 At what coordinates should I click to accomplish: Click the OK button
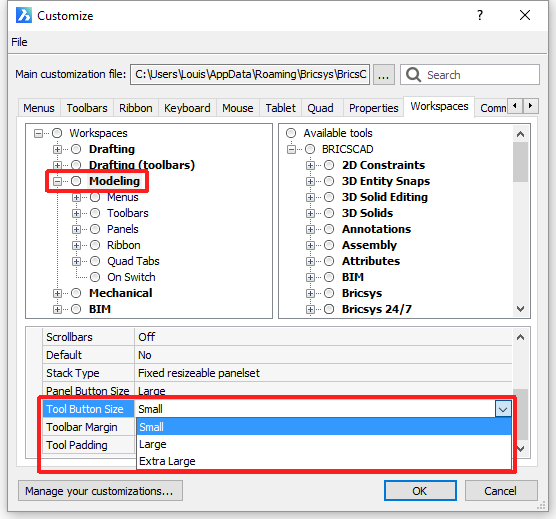click(420, 491)
